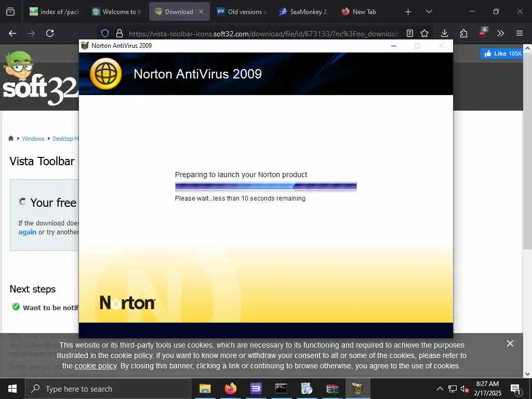This screenshot has width=532, height=399.
Task: Switch to the Old versions tab
Action: tap(242, 12)
